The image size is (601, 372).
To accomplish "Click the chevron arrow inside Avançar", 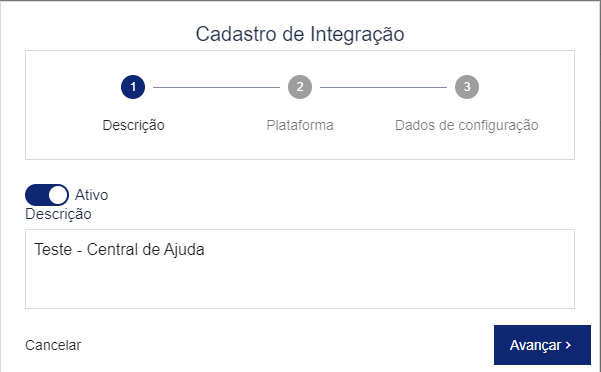I will (568, 345).
